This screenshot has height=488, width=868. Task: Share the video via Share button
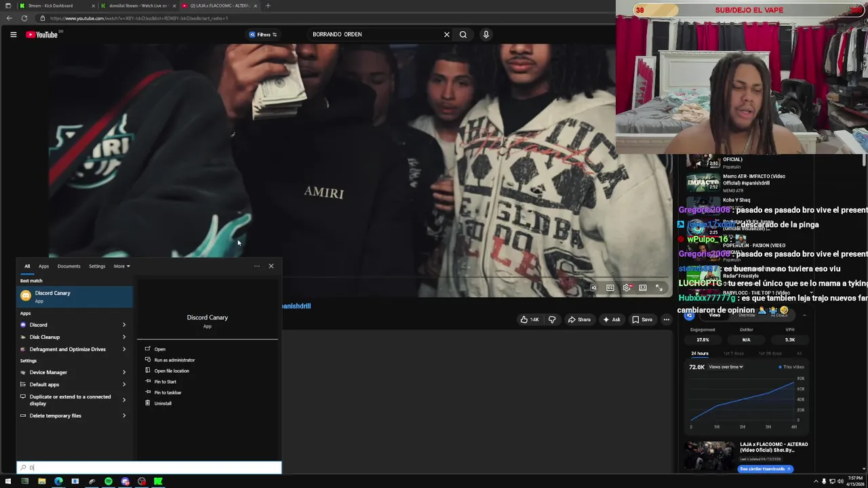pos(579,319)
